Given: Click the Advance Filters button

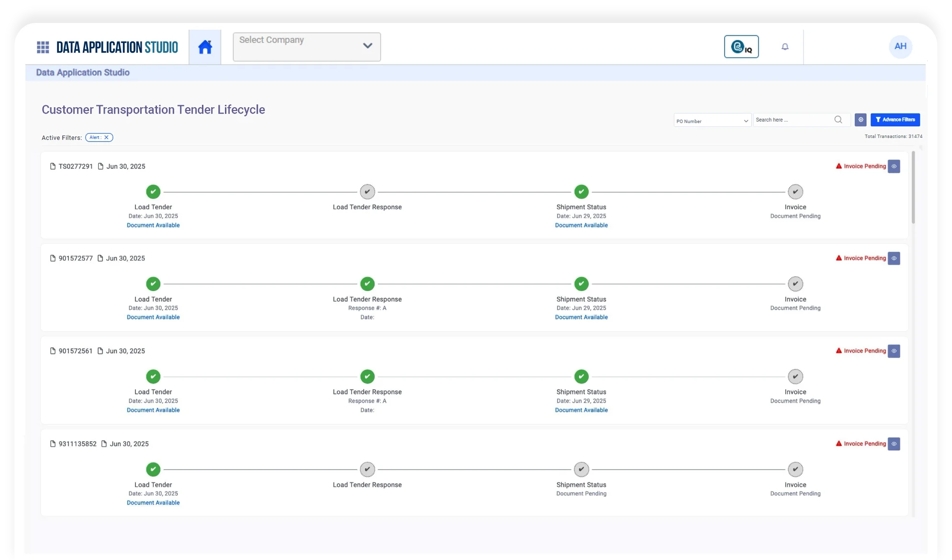Looking at the screenshot, I should (x=895, y=120).
